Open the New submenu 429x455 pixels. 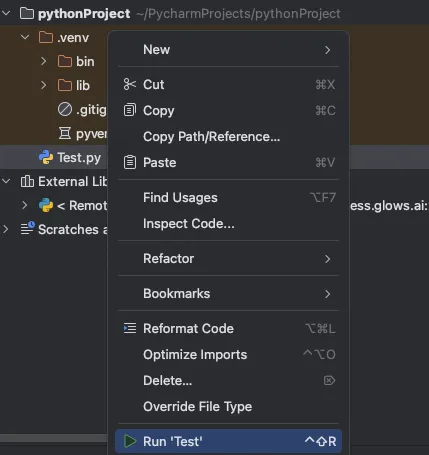[x=228, y=50]
